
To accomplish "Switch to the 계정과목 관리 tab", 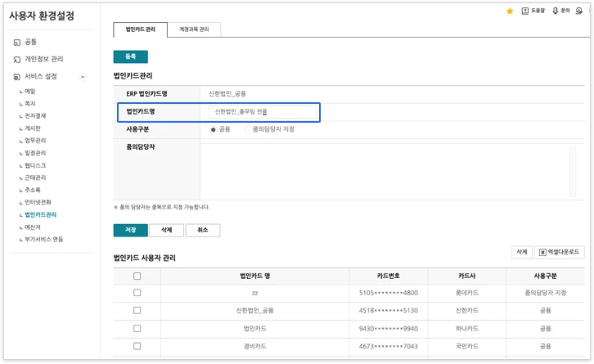I will coord(194,29).
